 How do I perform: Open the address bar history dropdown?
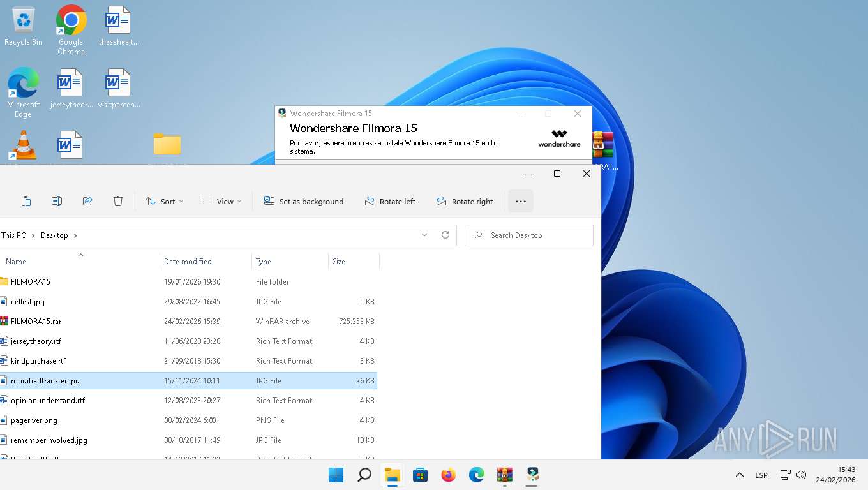pos(424,235)
